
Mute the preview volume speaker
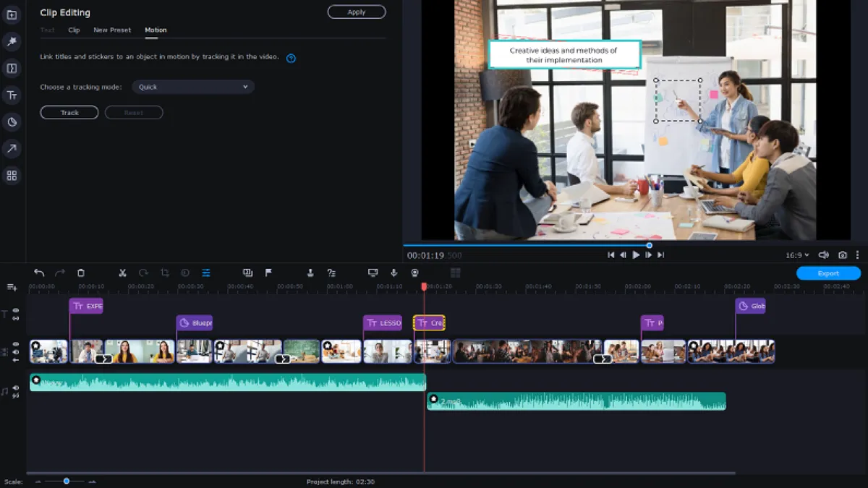tap(823, 255)
